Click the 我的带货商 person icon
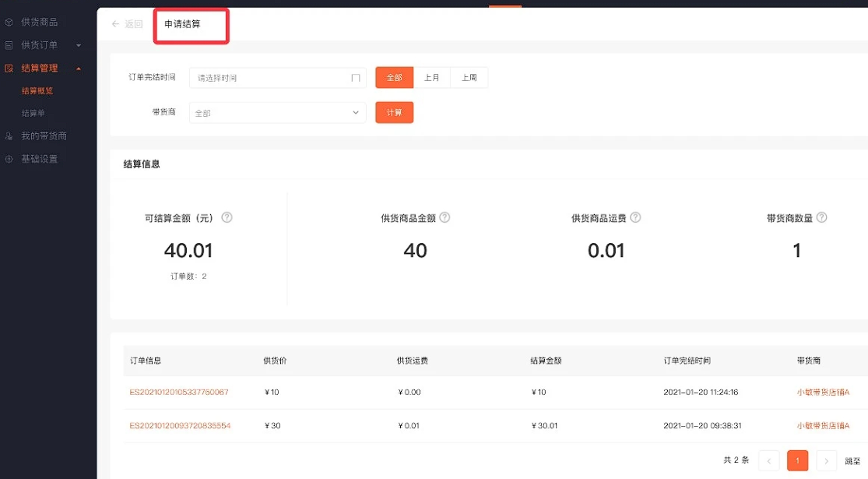The image size is (868, 479). [x=9, y=136]
